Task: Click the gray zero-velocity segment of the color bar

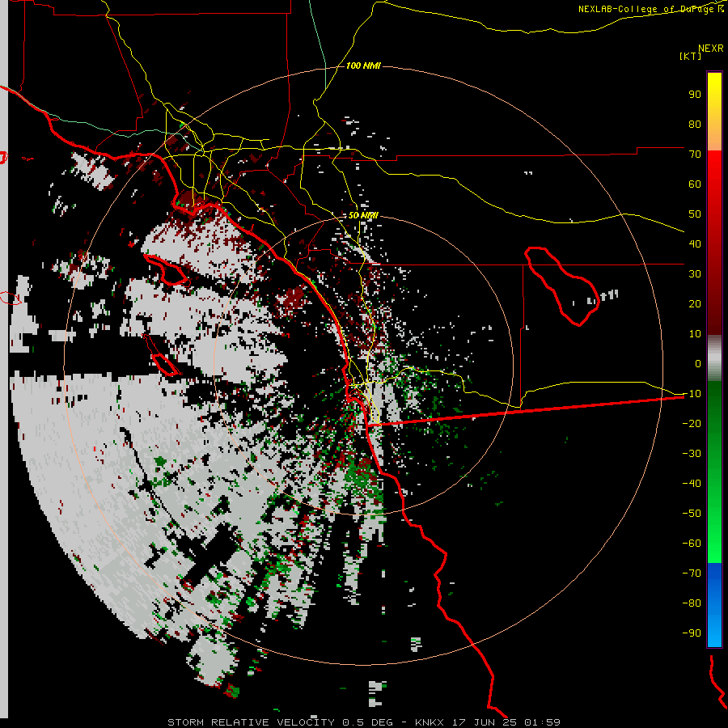Action: click(714, 358)
